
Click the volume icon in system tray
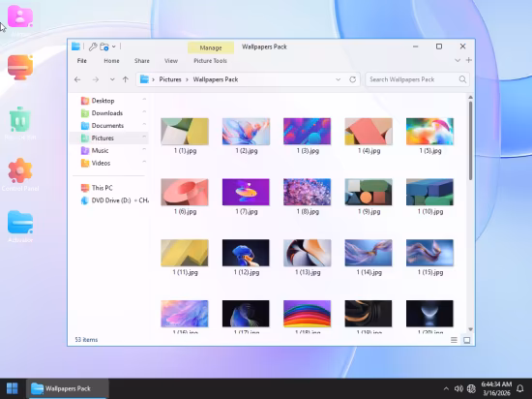[x=458, y=388]
